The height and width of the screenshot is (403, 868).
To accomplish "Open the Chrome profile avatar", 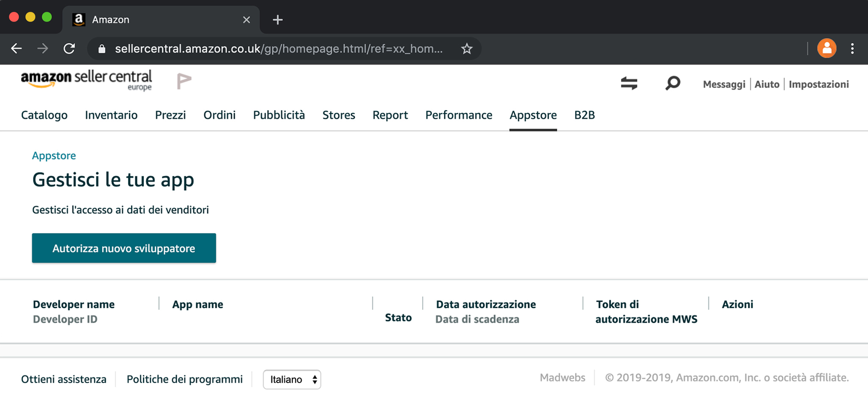I will [x=826, y=49].
